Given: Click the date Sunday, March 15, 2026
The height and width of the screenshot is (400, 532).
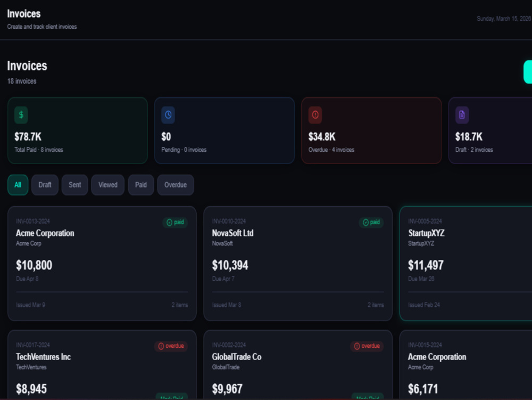Looking at the screenshot, I should [504, 19].
